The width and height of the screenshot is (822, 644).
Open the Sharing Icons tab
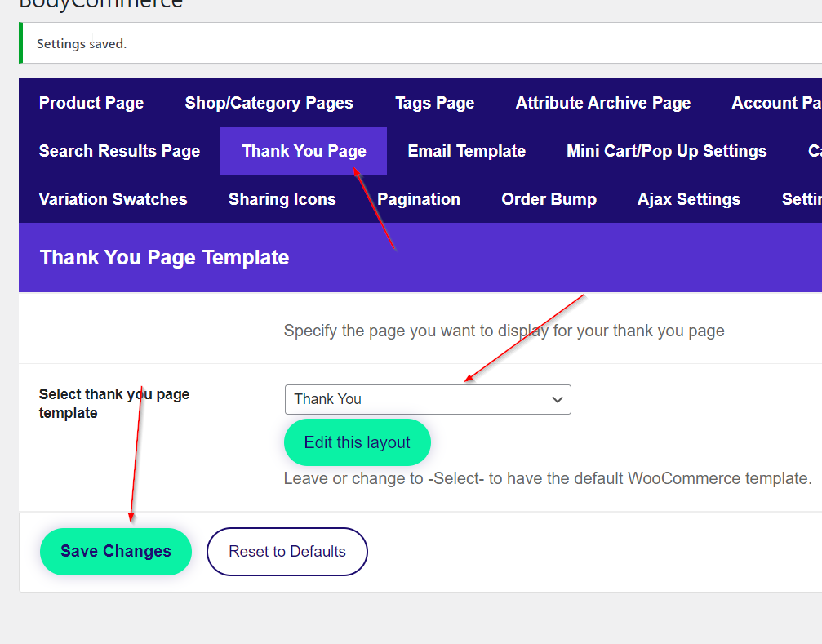(x=282, y=199)
